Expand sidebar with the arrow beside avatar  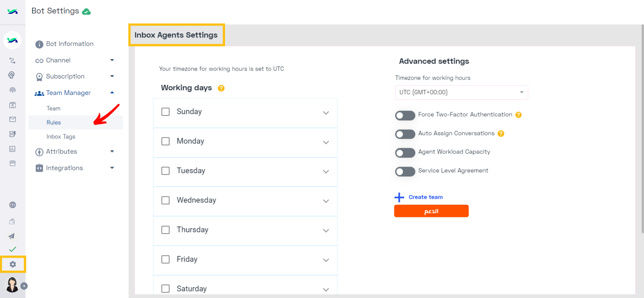click(x=24, y=286)
